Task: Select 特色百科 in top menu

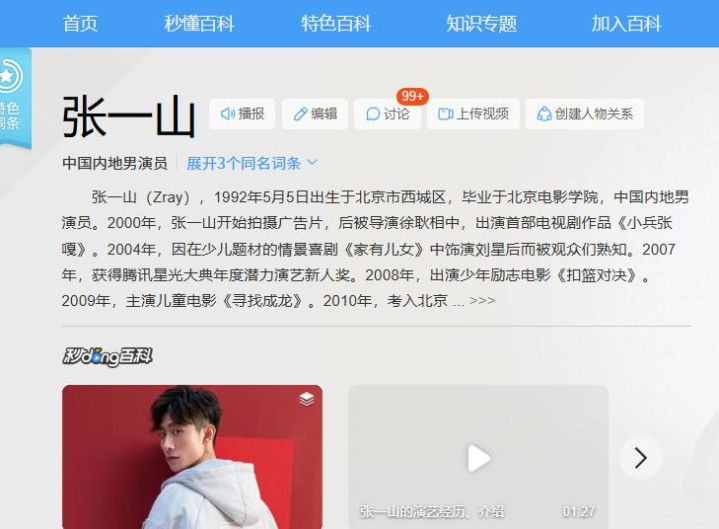Action: 336,24
